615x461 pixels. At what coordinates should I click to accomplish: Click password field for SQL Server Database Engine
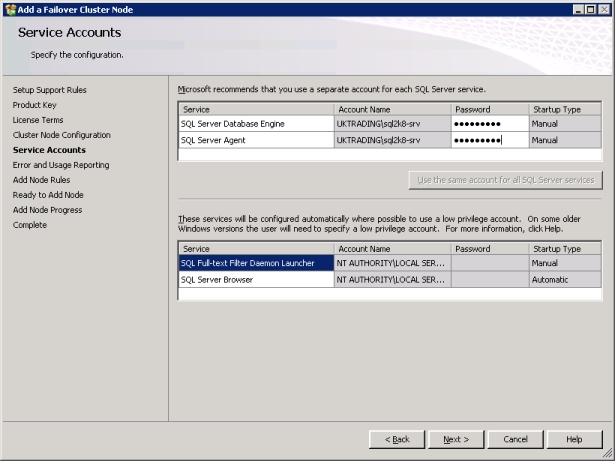(490, 124)
